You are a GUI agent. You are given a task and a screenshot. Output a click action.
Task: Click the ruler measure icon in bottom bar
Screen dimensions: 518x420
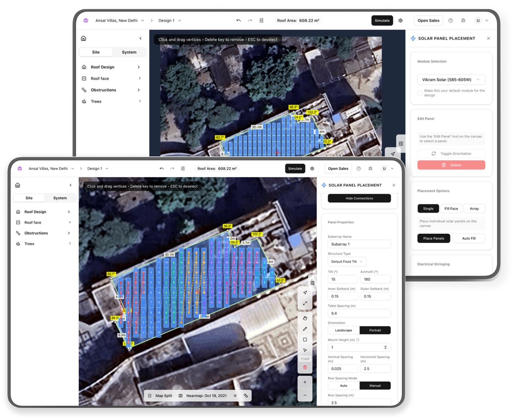coord(246,396)
